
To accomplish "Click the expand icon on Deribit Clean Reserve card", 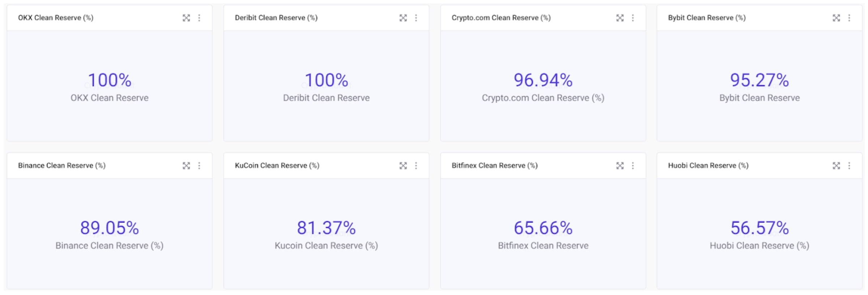I will coord(403,18).
